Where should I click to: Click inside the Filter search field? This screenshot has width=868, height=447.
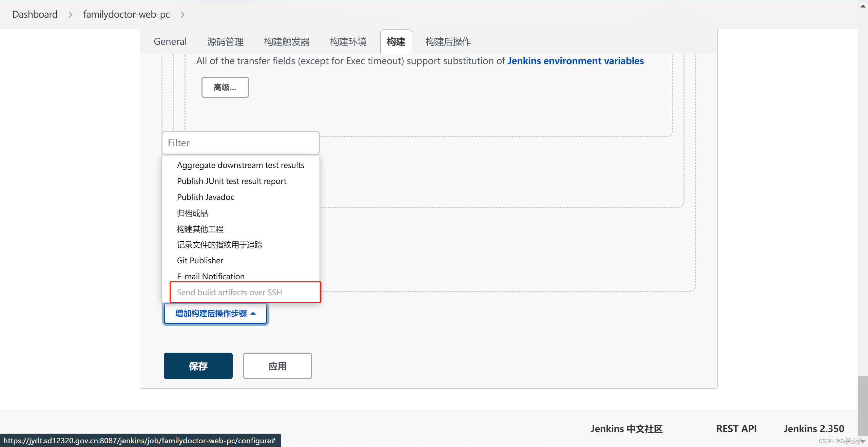click(240, 143)
